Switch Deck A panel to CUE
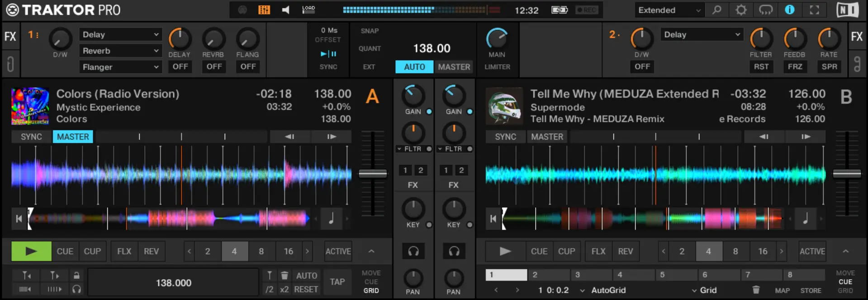Viewport: 868px width, 300px height. (371, 281)
